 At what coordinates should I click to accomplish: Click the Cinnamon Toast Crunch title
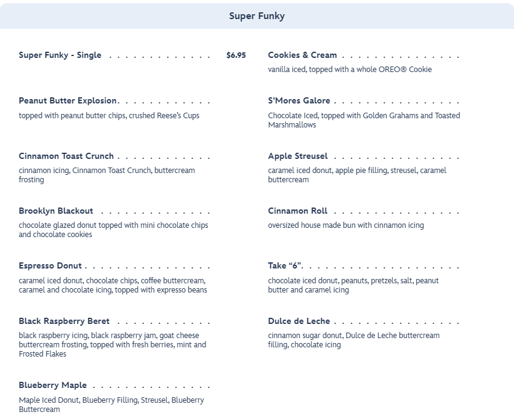(x=66, y=156)
